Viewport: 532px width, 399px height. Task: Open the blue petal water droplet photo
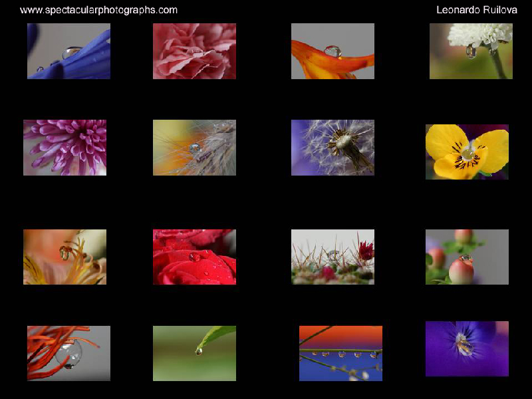click(68, 51)
